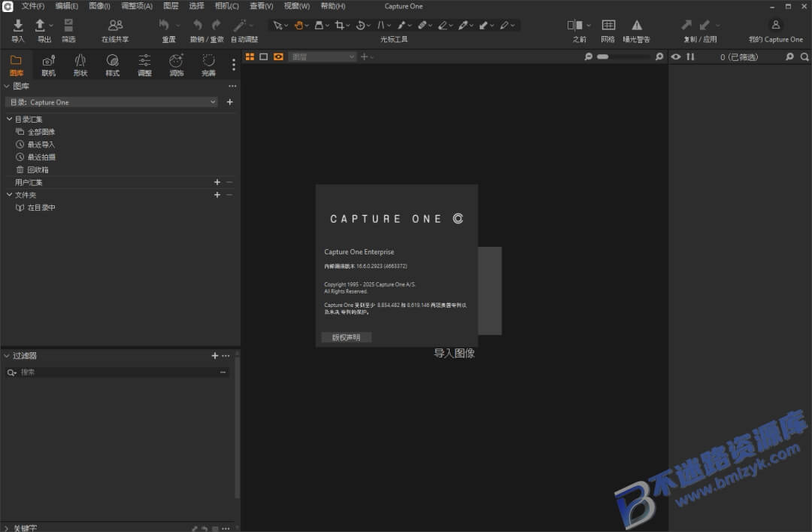Open the export options arrow

(x=51, y=26)
